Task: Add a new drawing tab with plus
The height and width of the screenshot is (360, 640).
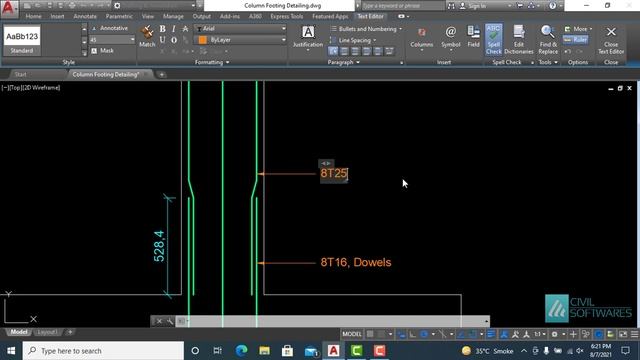Action: [162, 74]
